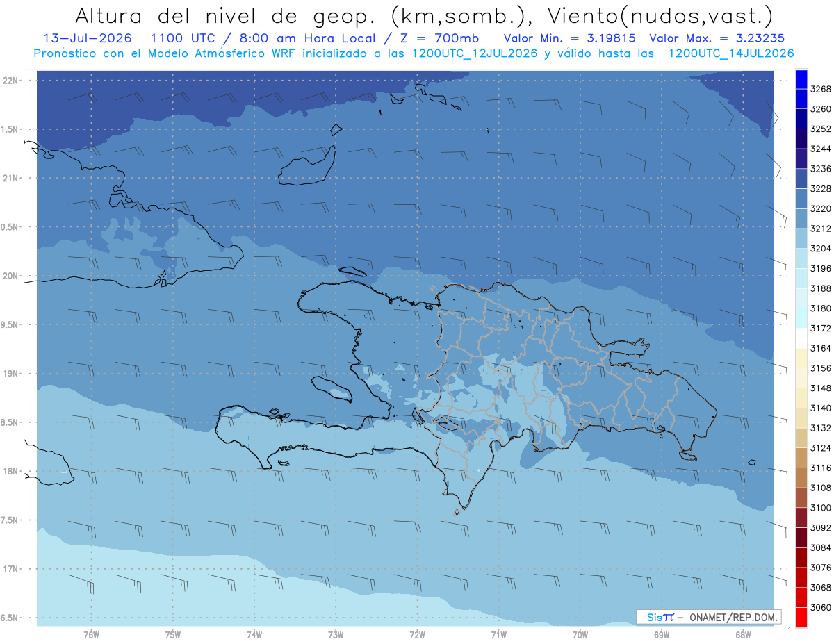Click the colorbar value '3164'

click(821, 348)
